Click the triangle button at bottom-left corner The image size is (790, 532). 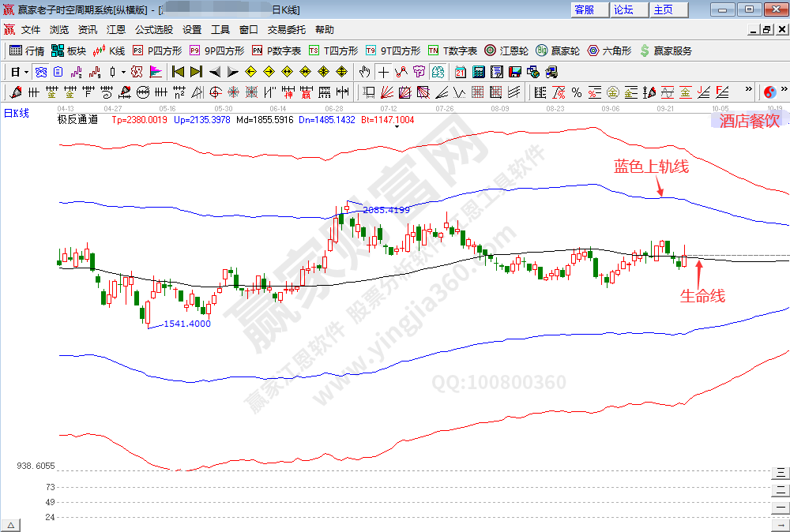tap(11, 525)
